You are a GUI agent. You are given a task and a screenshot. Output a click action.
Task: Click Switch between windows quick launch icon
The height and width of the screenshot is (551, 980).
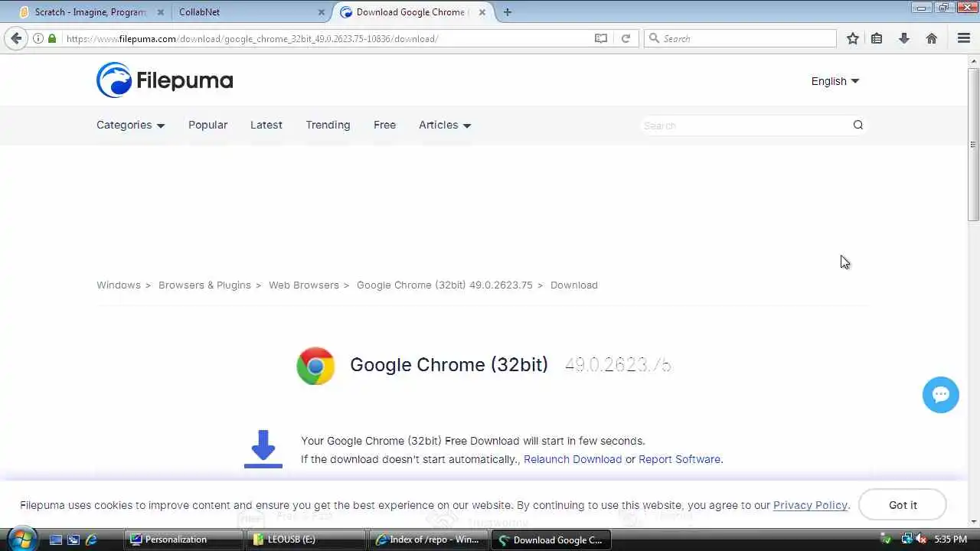[x=73, y=540]
